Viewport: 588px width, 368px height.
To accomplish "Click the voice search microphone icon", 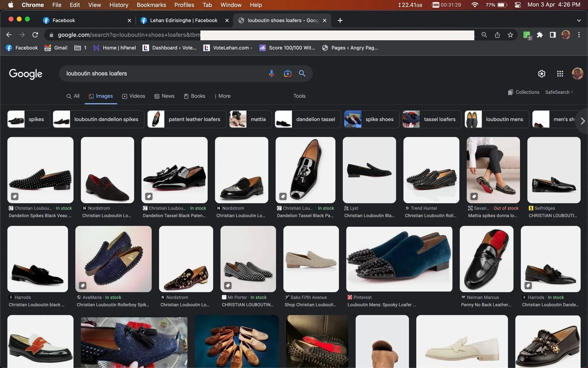I will (x=271, y=74).
